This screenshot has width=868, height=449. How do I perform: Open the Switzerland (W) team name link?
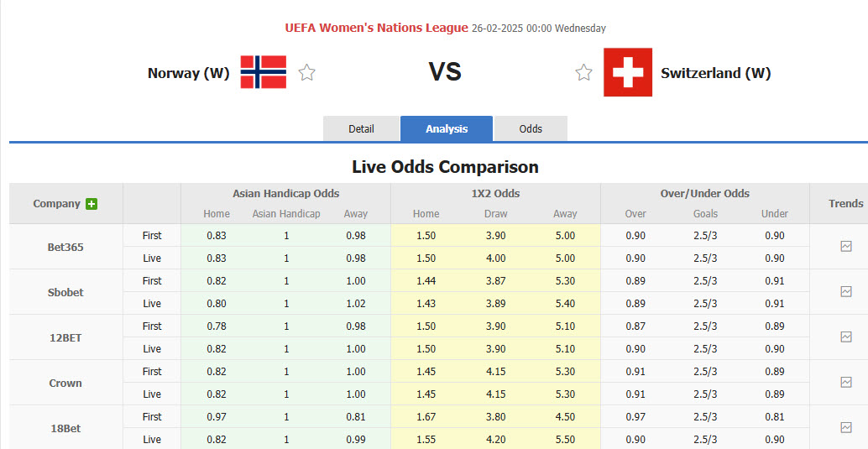715,73
